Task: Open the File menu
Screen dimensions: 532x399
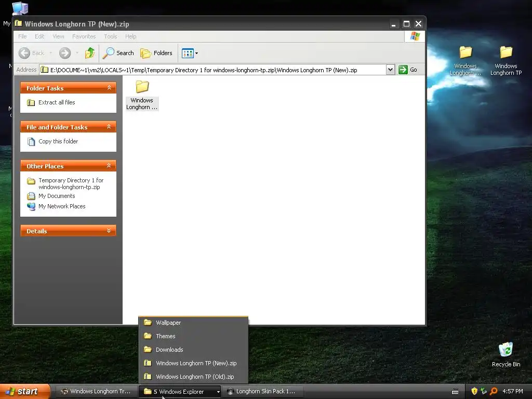Action: click(x=22, y=36)
